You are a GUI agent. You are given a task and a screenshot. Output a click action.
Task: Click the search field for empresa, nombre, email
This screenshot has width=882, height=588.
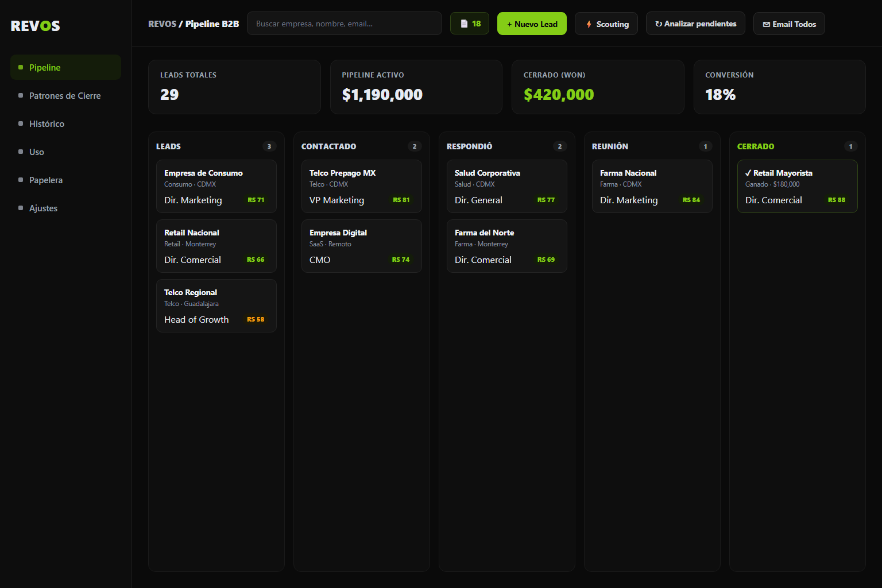345,24
